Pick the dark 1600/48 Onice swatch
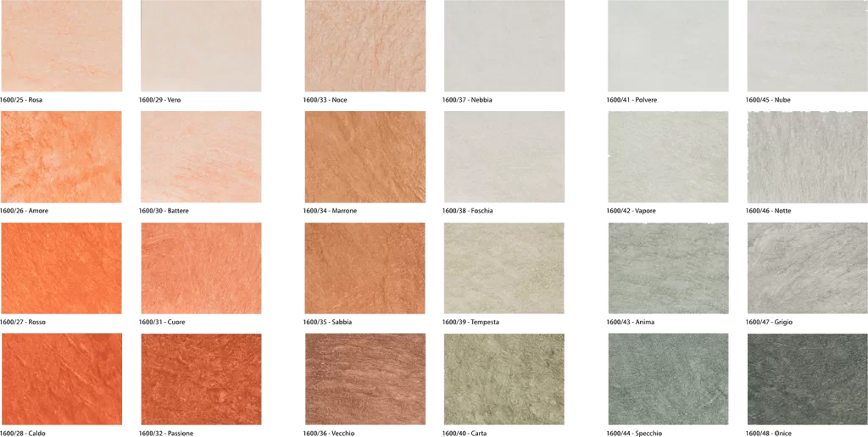This screenshot has height=437, width=868. coord(808,379)
